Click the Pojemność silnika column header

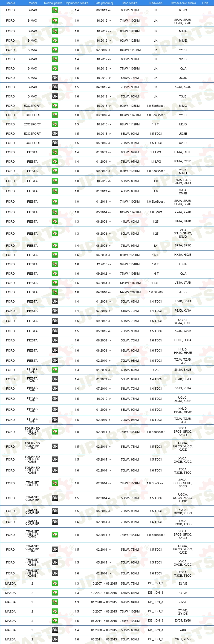click(x=76, y=3)
